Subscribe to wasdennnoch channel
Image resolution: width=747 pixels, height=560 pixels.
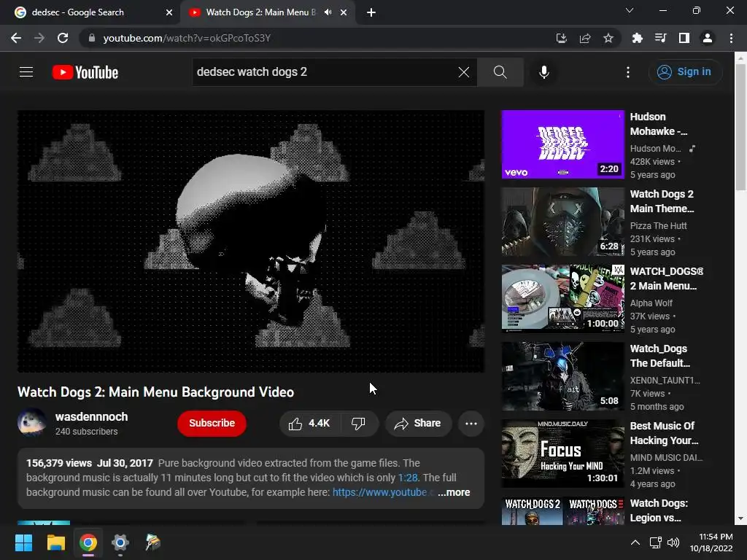click(x=212, y=424)
